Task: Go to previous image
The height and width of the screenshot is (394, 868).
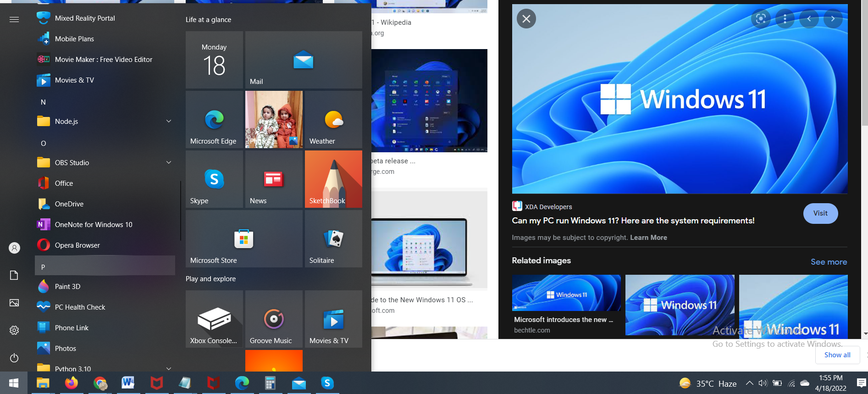Action: 809,19
